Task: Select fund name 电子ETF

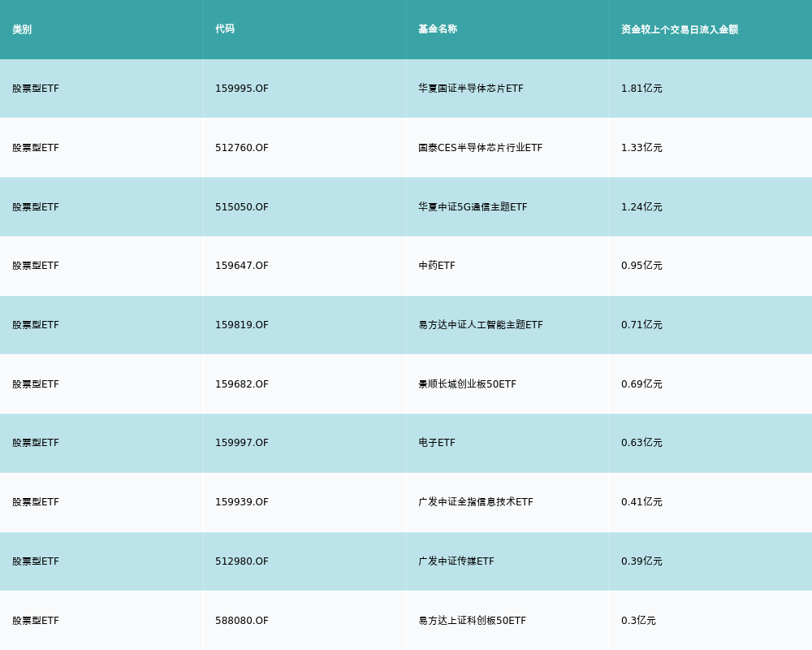Action: point(437,443)
